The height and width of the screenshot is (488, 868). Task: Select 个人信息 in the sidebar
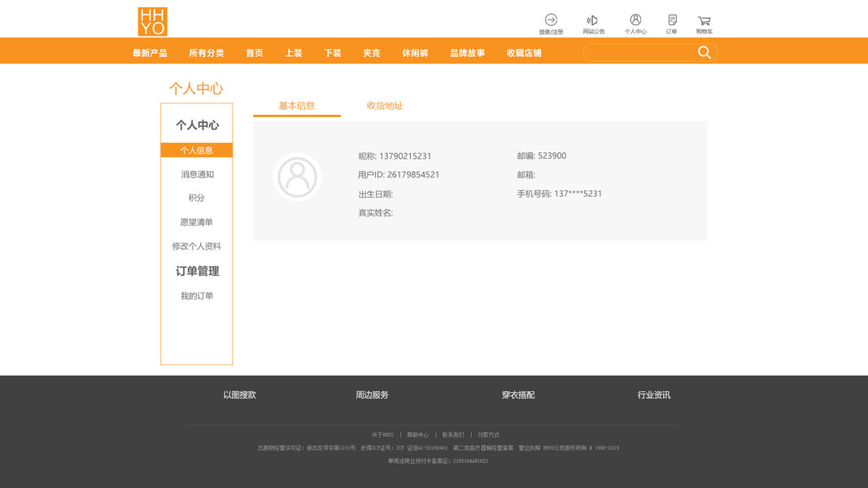[x=197, y=150]
